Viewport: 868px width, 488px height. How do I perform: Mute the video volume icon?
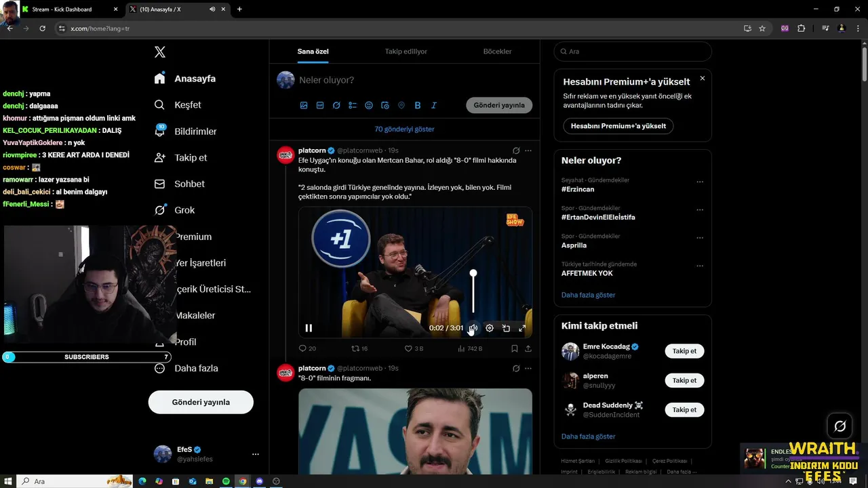[473, 328]
